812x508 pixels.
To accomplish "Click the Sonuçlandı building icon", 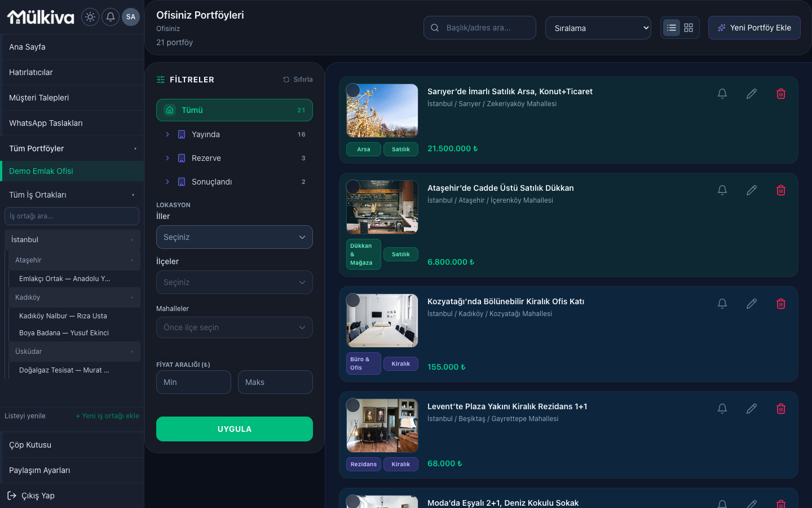I will pos(182,182).
